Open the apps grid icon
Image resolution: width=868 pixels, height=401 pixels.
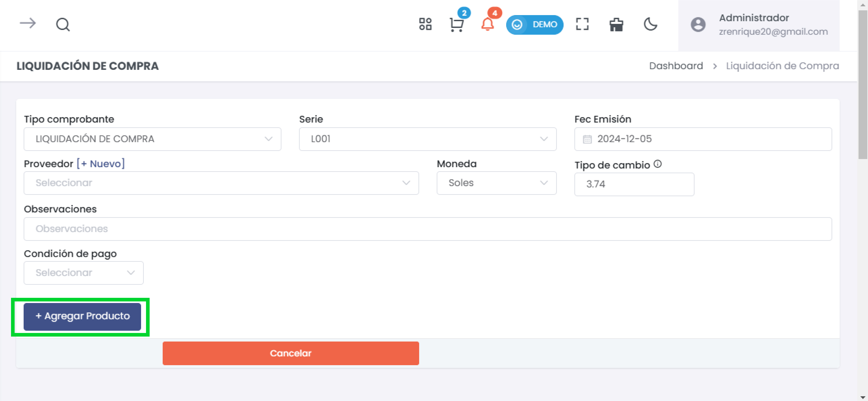(425, 24)
